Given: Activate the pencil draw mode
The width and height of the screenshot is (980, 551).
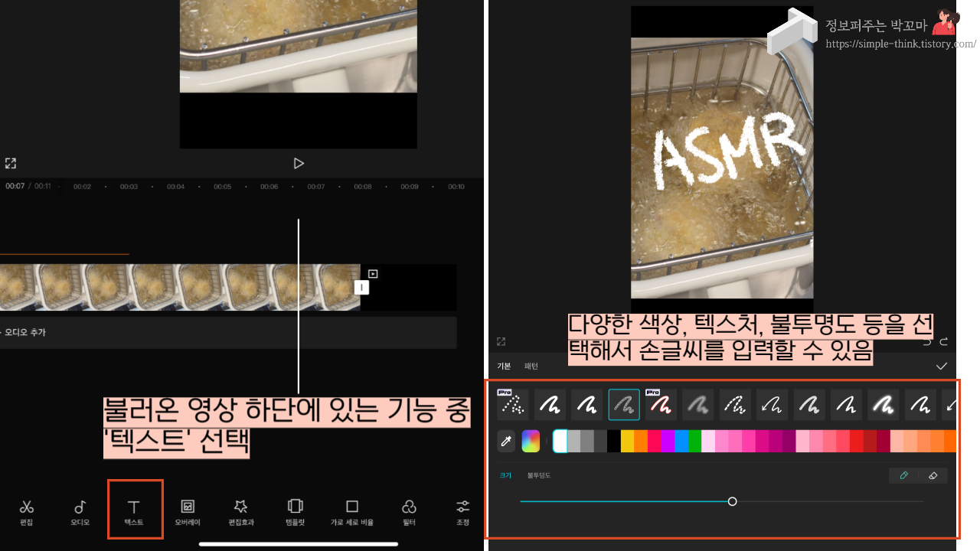Looking at the screenshot, I should click(903, 475).
